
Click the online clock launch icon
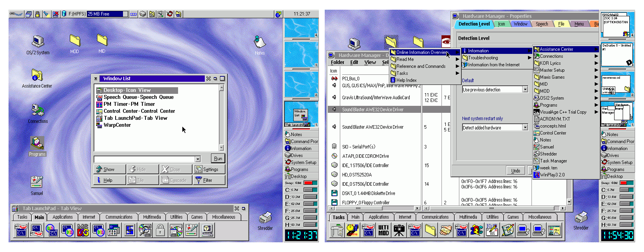[x=353, y=230]
